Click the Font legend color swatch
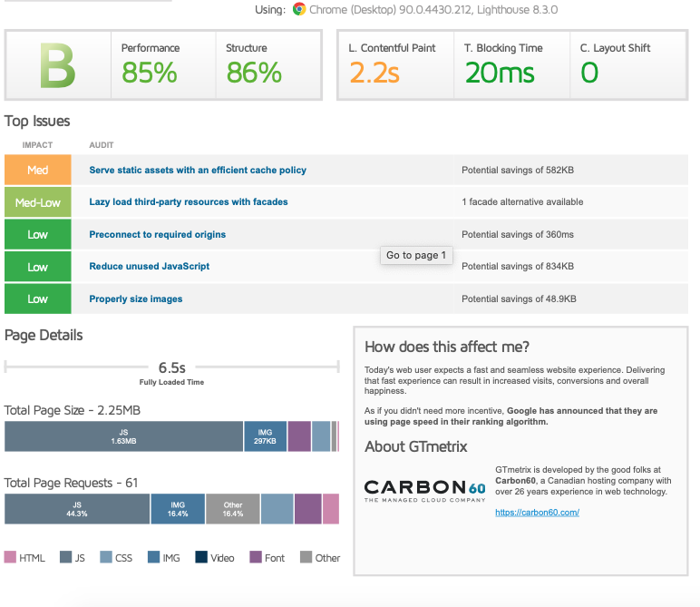The width and height of the screenshot is (700, 607). (x=256, y=557)
